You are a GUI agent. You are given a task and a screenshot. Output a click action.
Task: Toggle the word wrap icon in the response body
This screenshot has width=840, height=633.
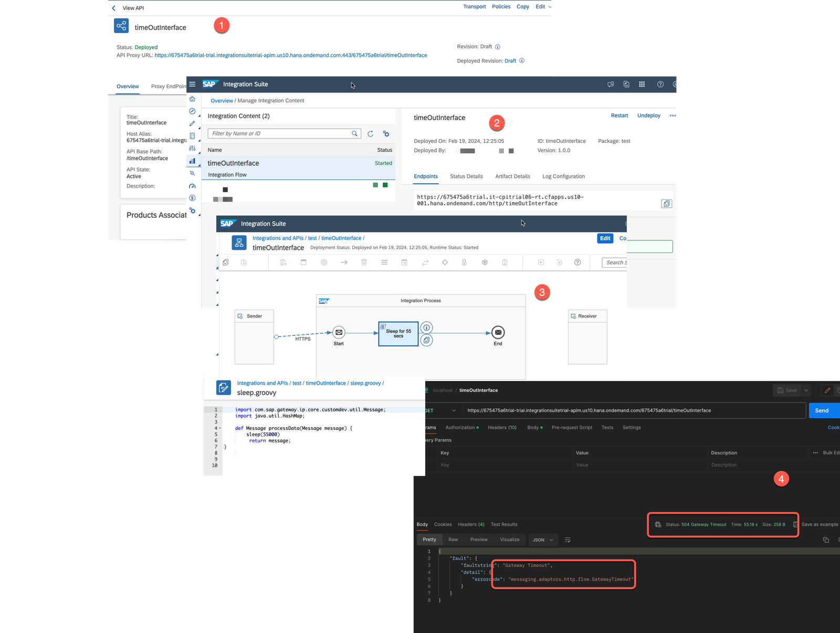coord(568,540)
